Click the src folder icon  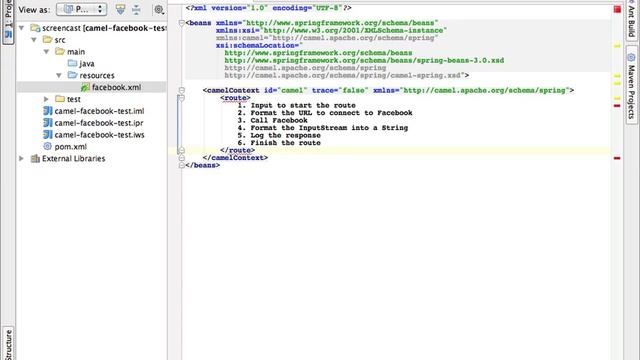coord(48,40)
